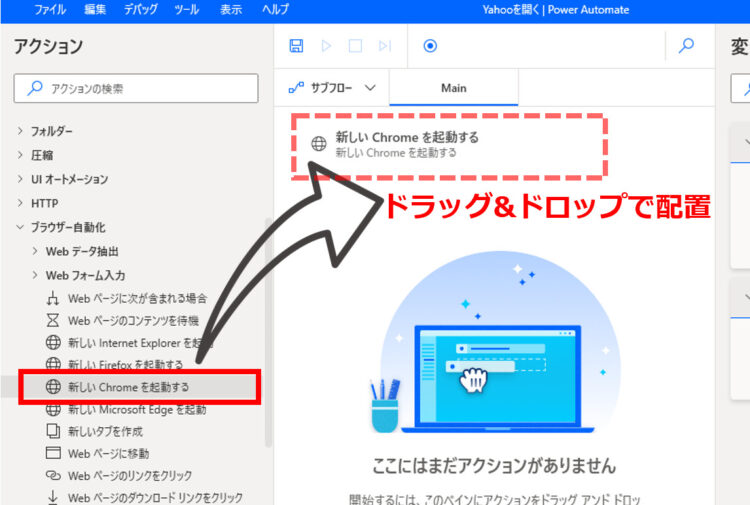The height and width of the screenshot is (505, 750).
Task: Select the Main tab
Action: [453, 88]
